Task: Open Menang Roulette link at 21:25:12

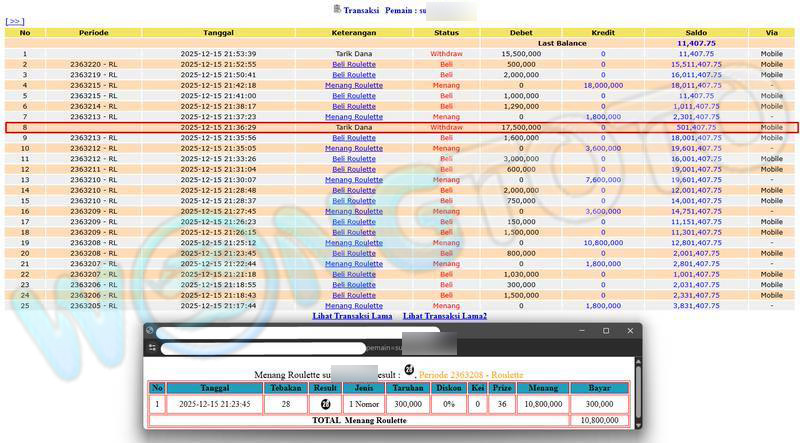Action: (x=354, y=243)
